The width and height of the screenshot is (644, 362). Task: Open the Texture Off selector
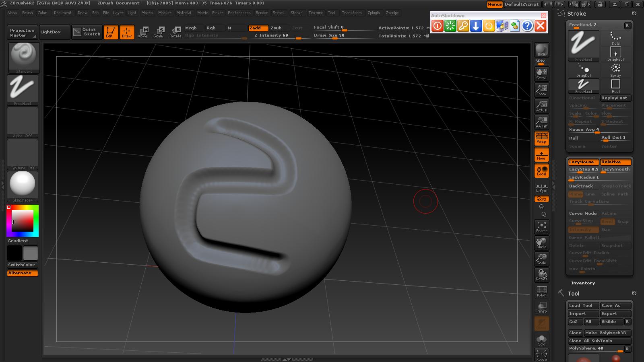[x=23, y=154]
